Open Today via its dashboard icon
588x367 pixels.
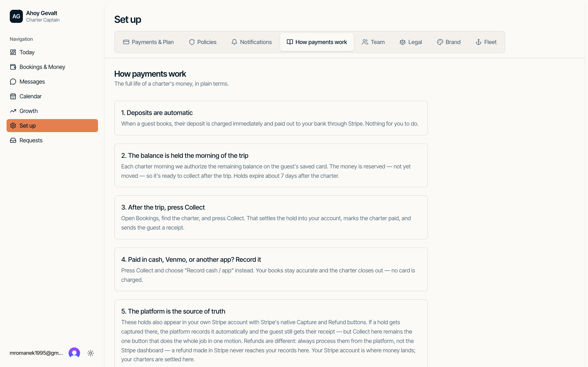[x=13, y=52]
